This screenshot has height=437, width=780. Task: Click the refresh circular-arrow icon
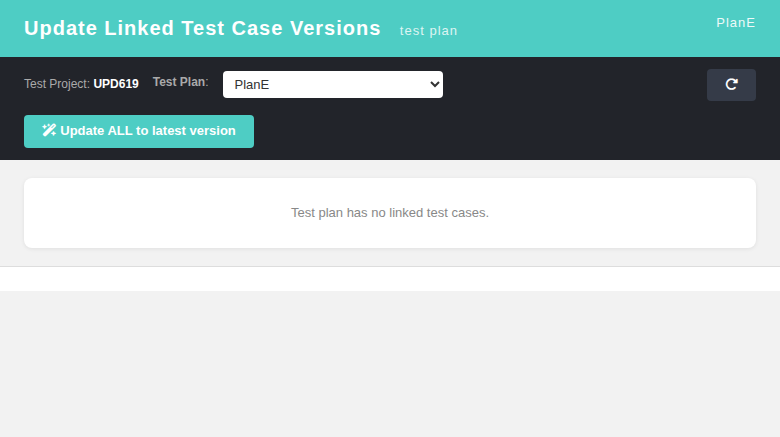[x=731, y=85]
